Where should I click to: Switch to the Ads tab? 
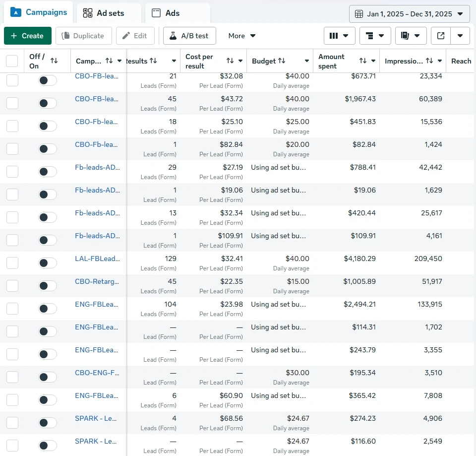click(178, 13)
